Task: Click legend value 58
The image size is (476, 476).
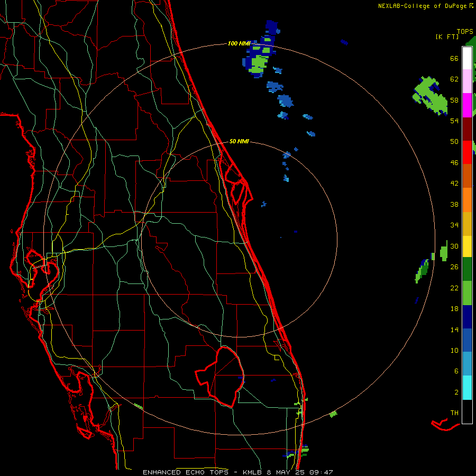Action: (x=454, y=100)
